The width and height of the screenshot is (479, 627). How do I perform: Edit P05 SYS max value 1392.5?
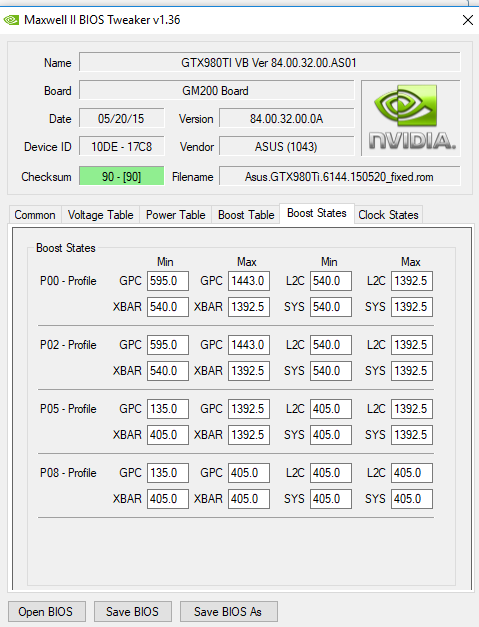[412, 435]
